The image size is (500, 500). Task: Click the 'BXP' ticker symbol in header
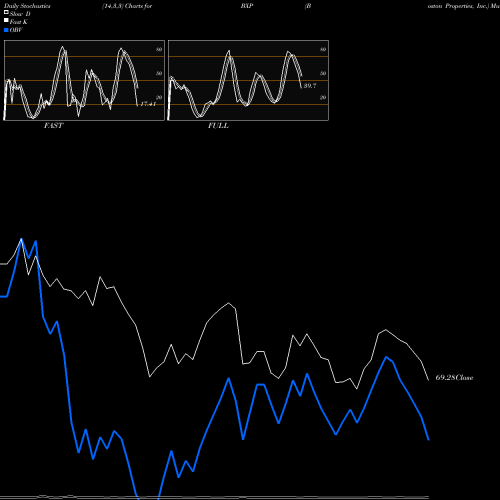[247, 6]
